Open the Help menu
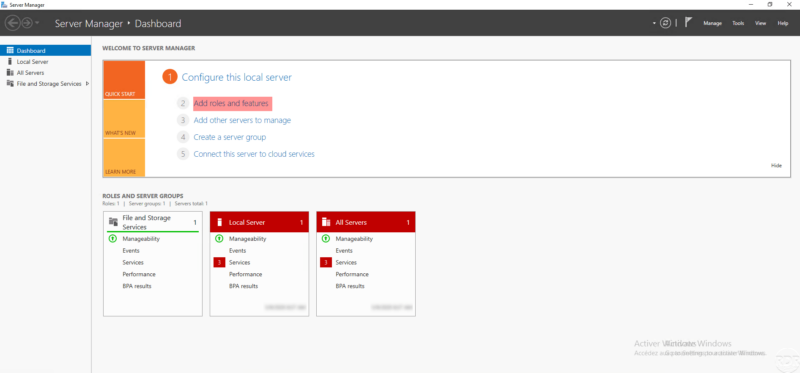 783,23
